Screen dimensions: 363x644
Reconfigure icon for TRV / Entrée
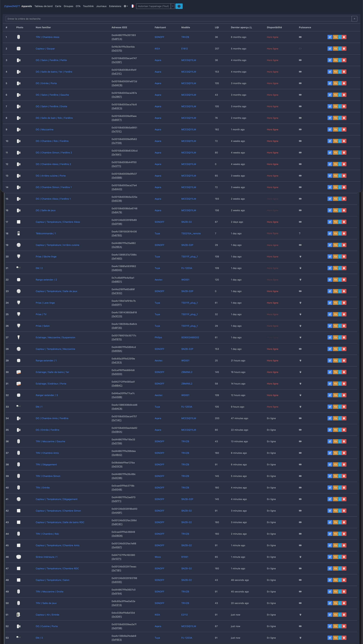pos(335,488)
